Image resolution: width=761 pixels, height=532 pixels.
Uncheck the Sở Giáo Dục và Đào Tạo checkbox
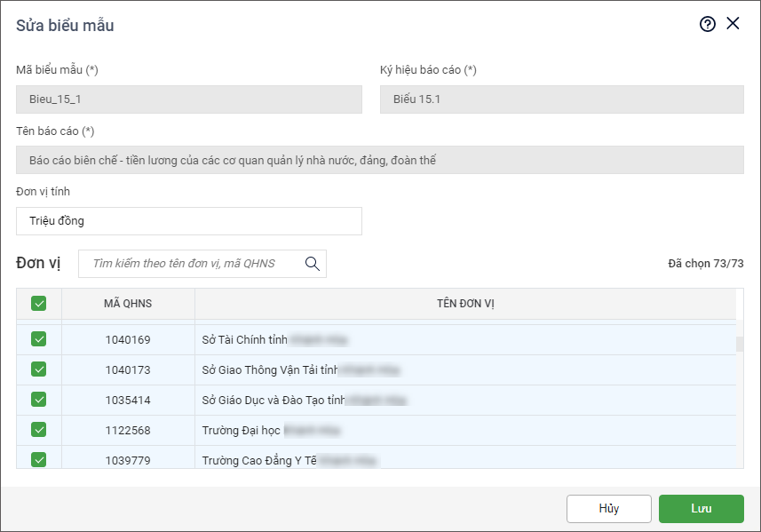(39, 400)
